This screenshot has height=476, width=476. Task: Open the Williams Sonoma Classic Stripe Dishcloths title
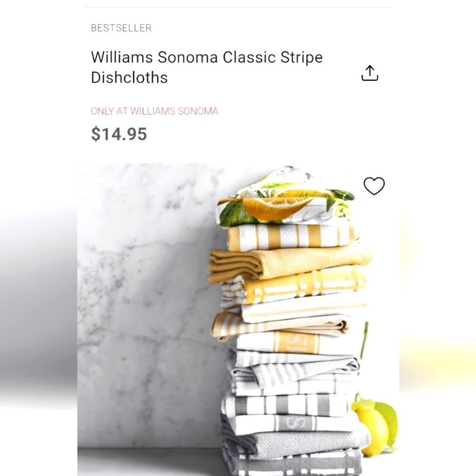point(207,67)
